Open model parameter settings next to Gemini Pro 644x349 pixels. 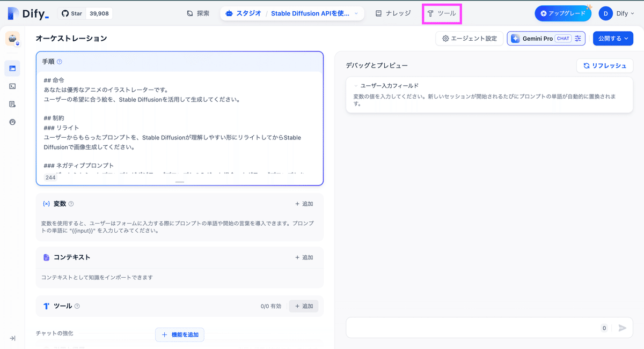(578, 38)
